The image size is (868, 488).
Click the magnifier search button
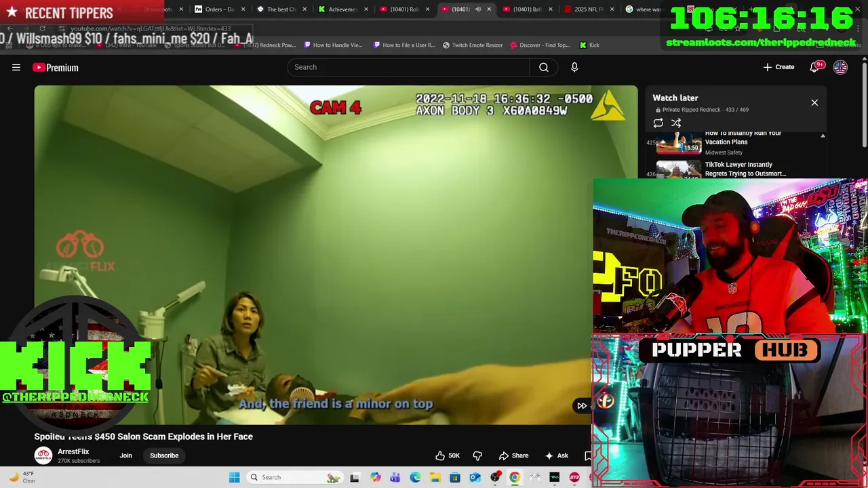click(x=544, y=67)
